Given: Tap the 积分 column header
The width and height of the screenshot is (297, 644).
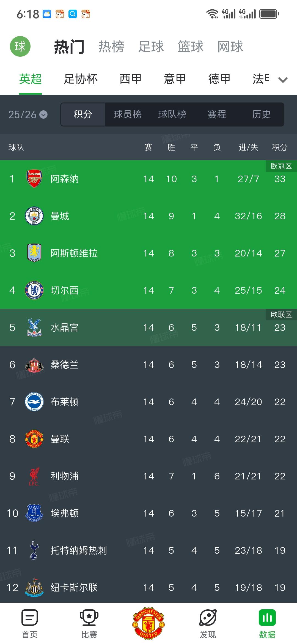Looking at the screenshot, I should 279,148.
